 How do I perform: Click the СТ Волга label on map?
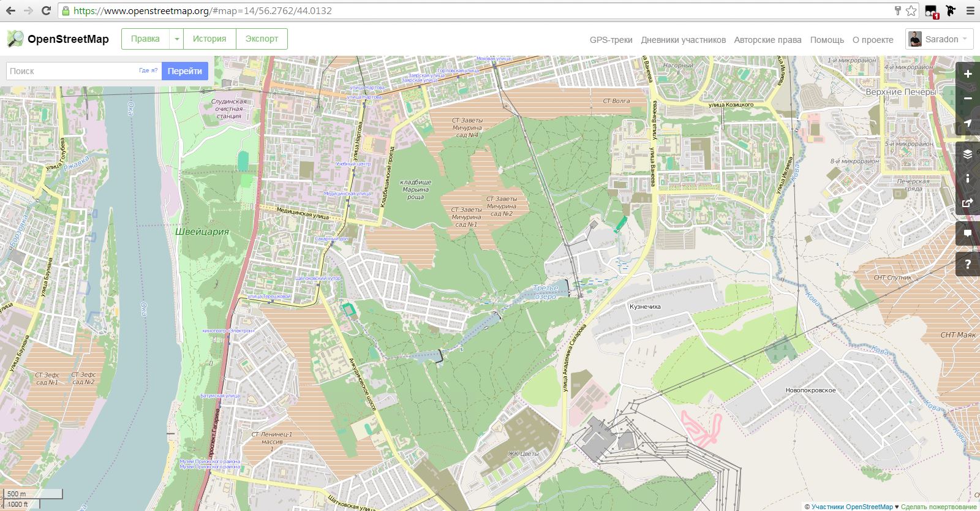click(x=616, y=101)
